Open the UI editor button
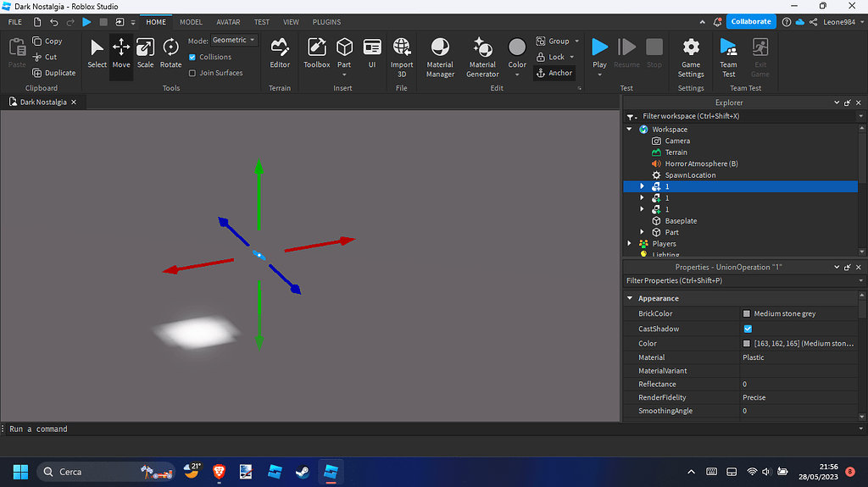The height and width of the screenshot is (487, 868). point(372,53)
